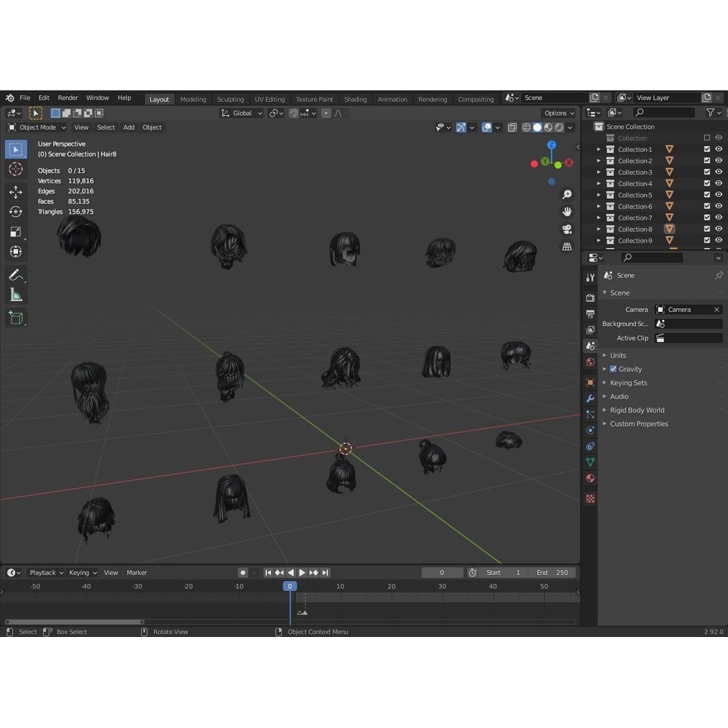Expand Collection-1 in the outliner
Viewport: 728px width, 728px height.
(599, 150)
